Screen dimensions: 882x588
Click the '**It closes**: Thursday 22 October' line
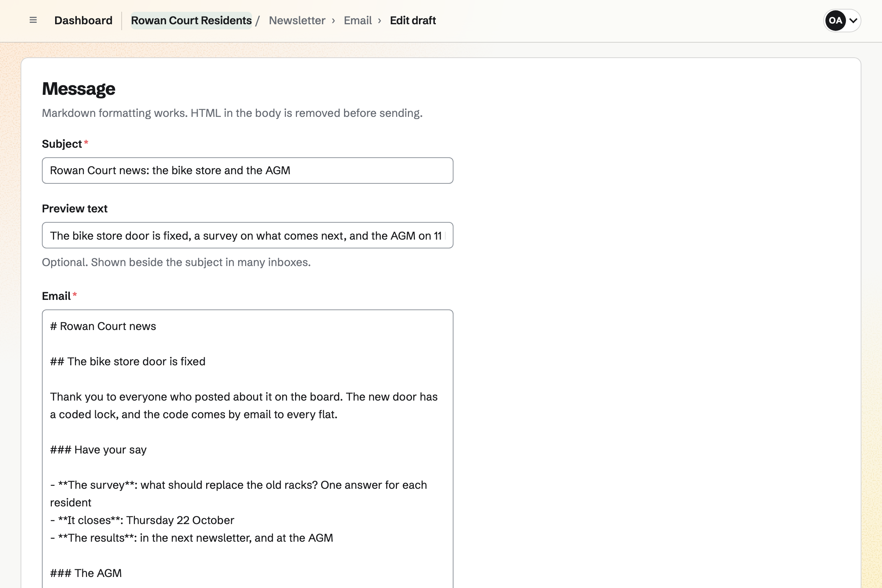click(x=142, y=520)
